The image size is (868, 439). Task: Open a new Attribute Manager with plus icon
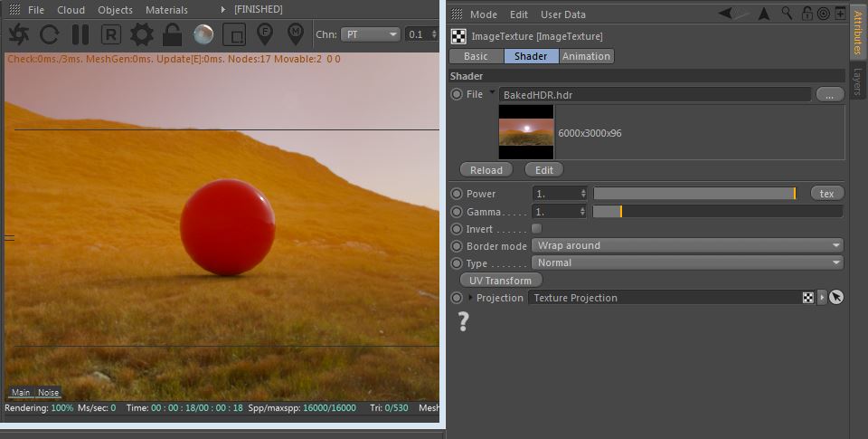click(x=840, y=14)
